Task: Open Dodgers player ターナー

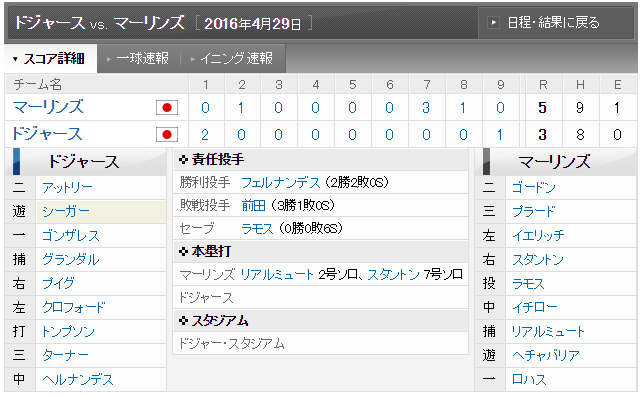Action: tap(65, 355)
